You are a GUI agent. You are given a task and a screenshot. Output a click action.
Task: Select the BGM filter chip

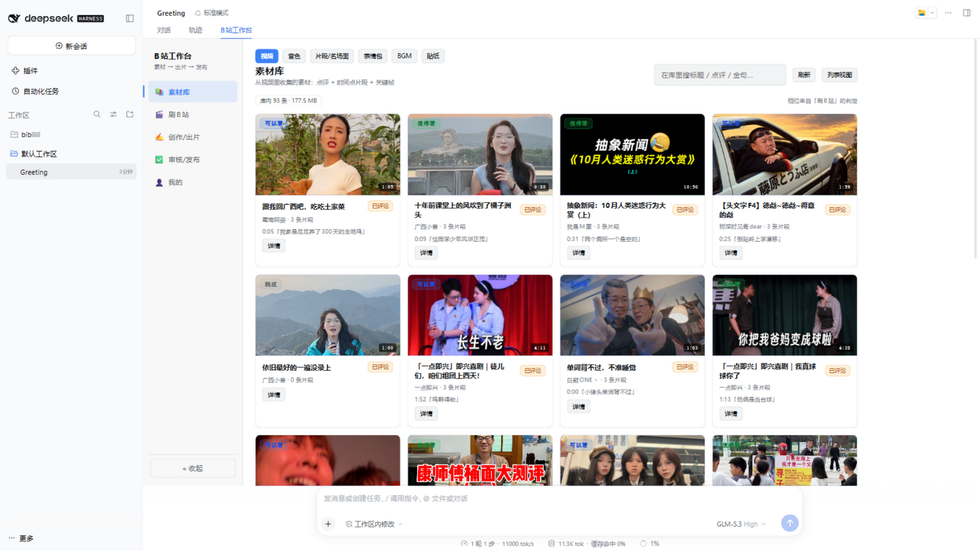(404, 56)
